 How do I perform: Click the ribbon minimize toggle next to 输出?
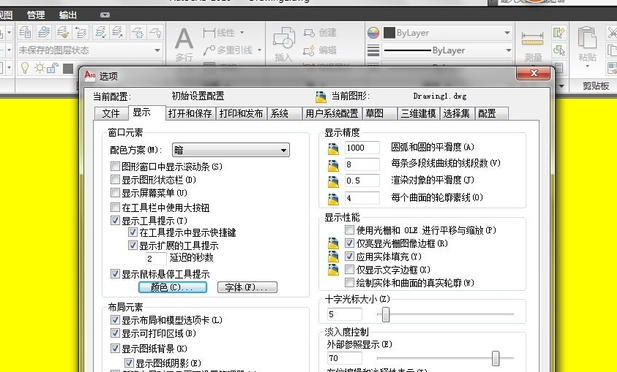click(x=105, y=15)
